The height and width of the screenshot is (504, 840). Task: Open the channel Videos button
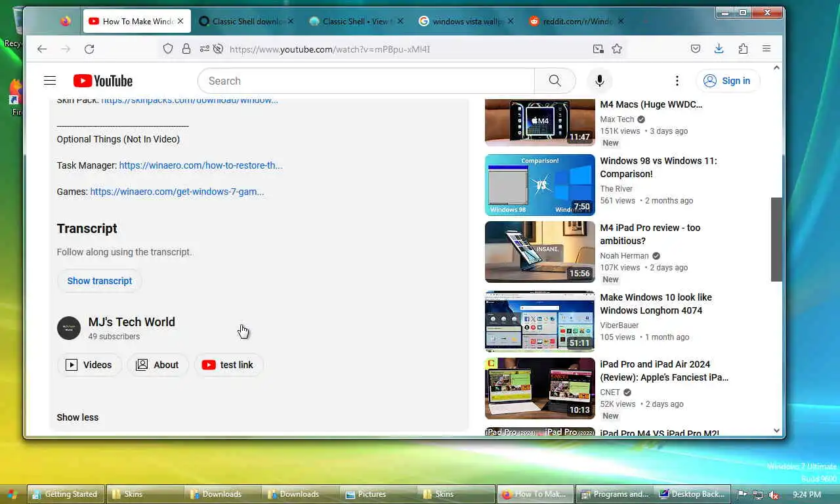89,365
